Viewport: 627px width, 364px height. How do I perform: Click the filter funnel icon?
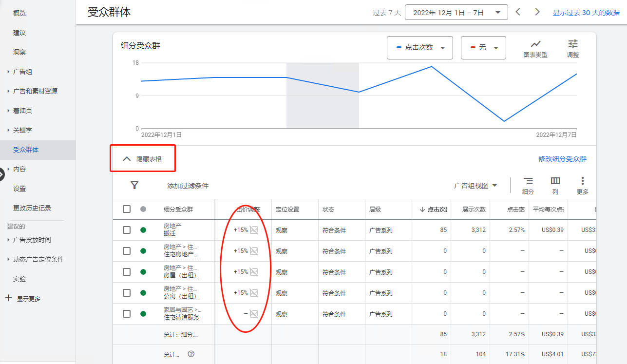coord(135,185)
